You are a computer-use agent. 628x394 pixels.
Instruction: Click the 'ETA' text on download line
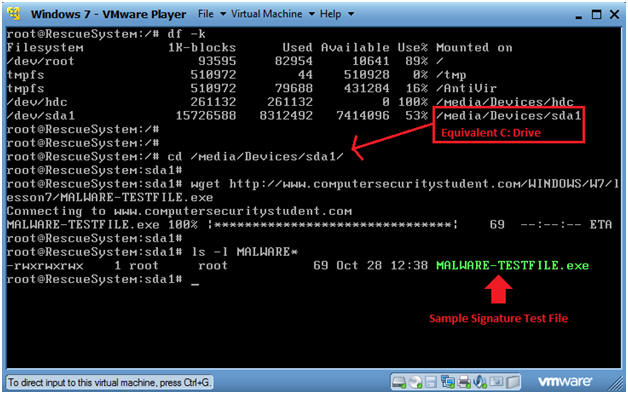tap(600, 225)
